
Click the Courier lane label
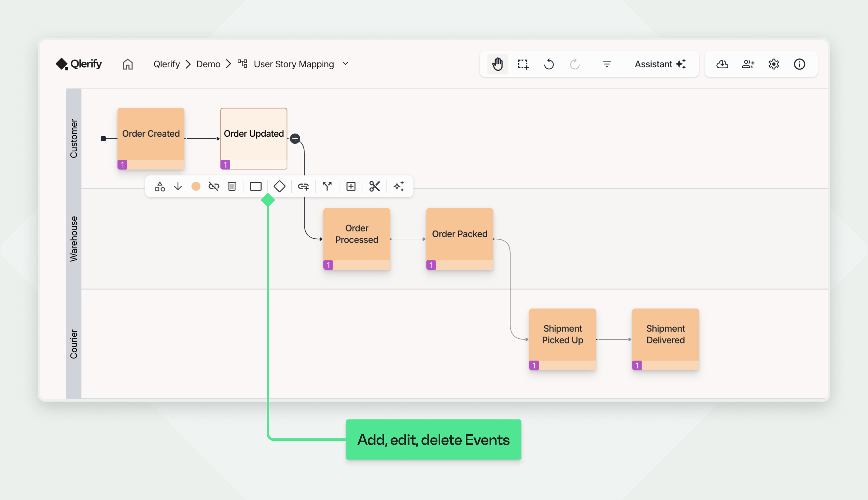pyautogui.click(x=74, y=344)
